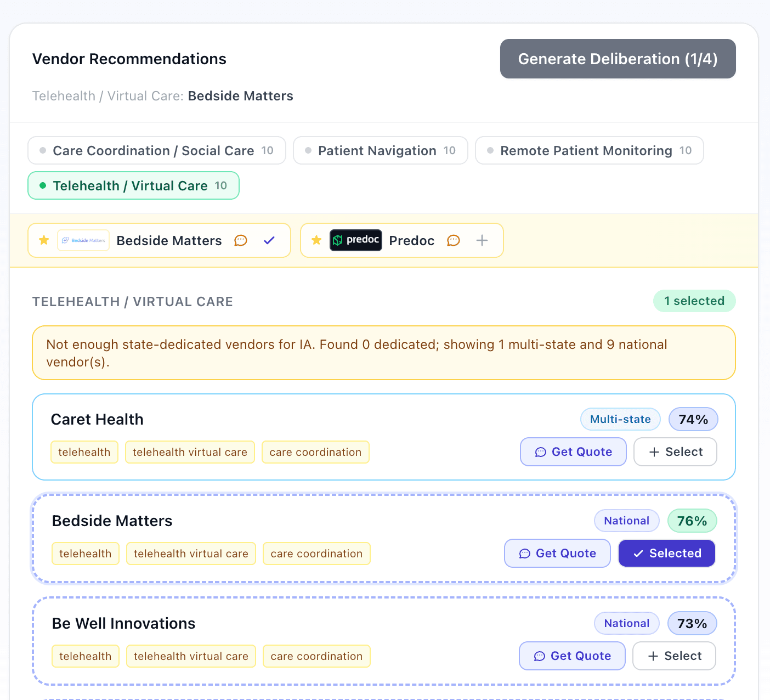Click star icon beside Bedside Matters chip
This screenshot has width=770, height=700.
44,240
